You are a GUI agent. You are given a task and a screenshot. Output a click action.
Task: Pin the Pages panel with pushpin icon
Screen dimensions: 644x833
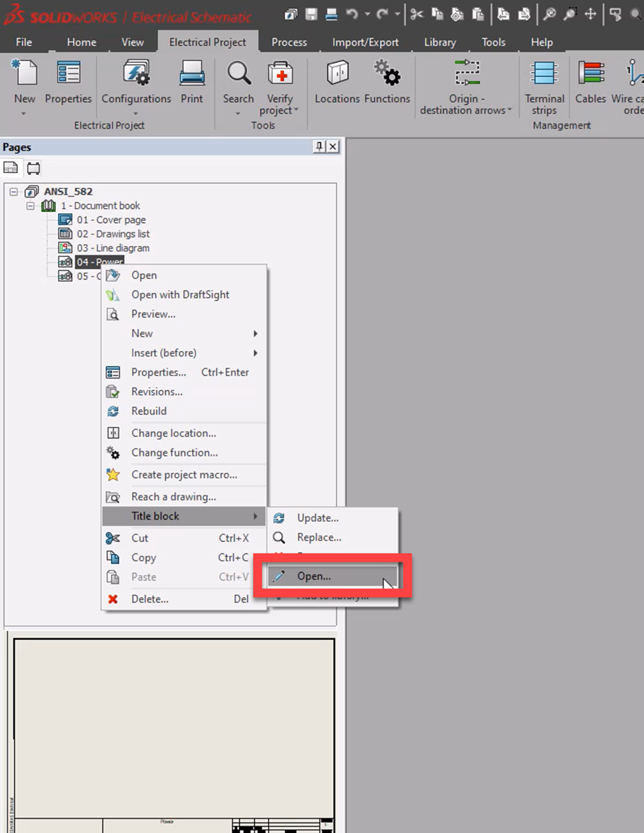coord(319,146)
